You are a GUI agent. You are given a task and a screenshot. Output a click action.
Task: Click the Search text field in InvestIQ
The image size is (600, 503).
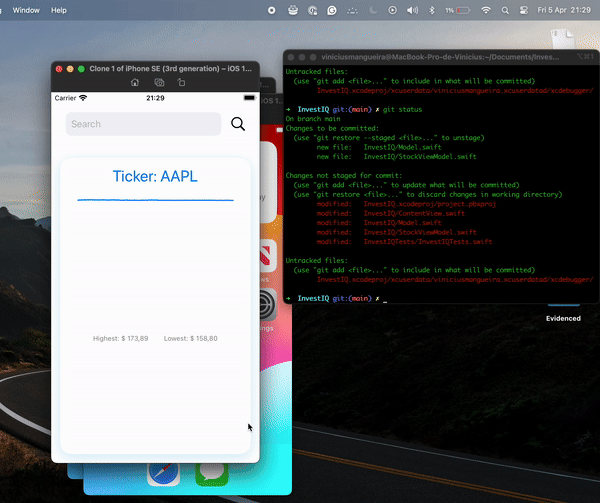tap(143, 124)
